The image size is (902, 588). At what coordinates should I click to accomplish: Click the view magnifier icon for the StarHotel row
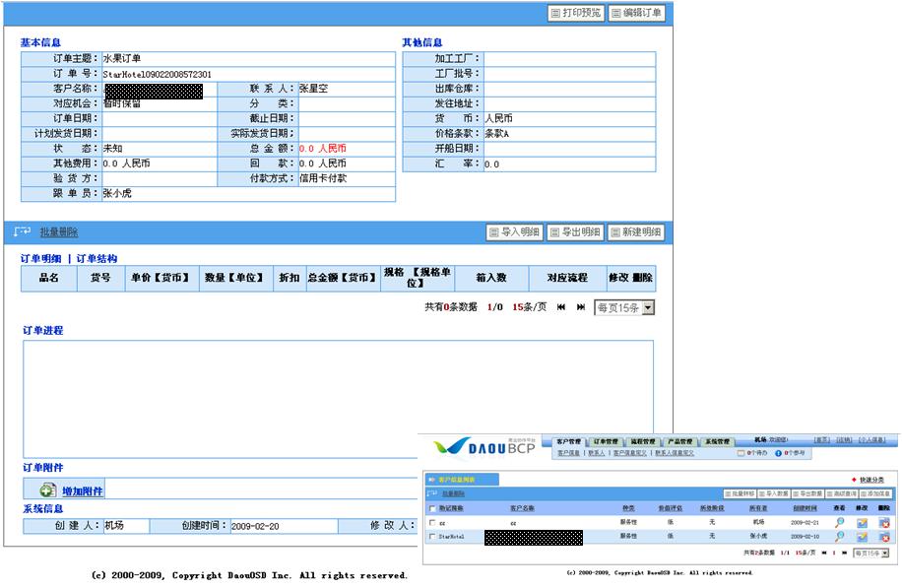(x=840, y=537)
